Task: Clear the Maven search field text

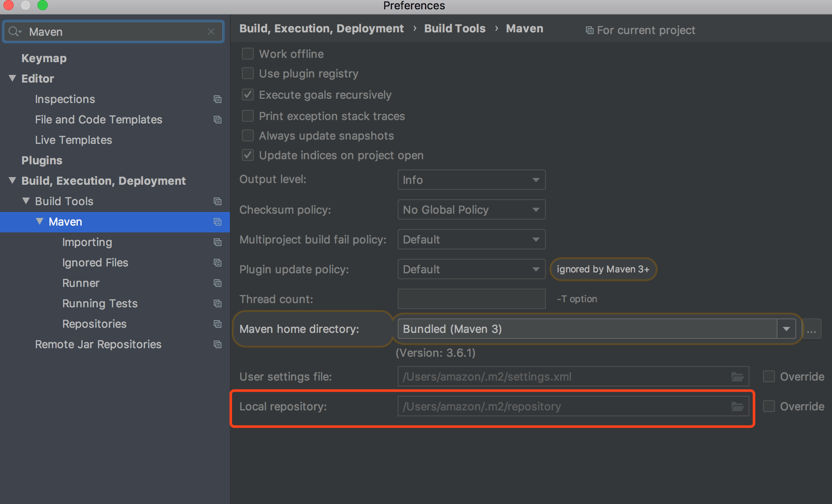Action: coord(211,31)
